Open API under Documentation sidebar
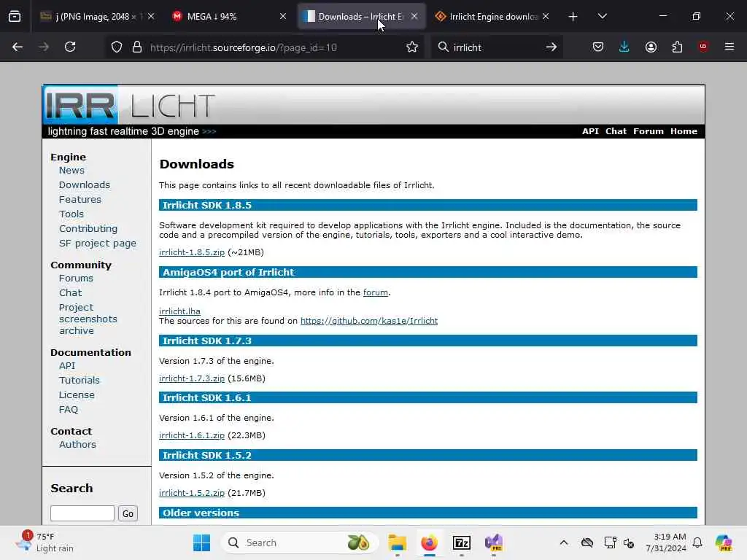 pyautogui.click(x=67, y=366)
